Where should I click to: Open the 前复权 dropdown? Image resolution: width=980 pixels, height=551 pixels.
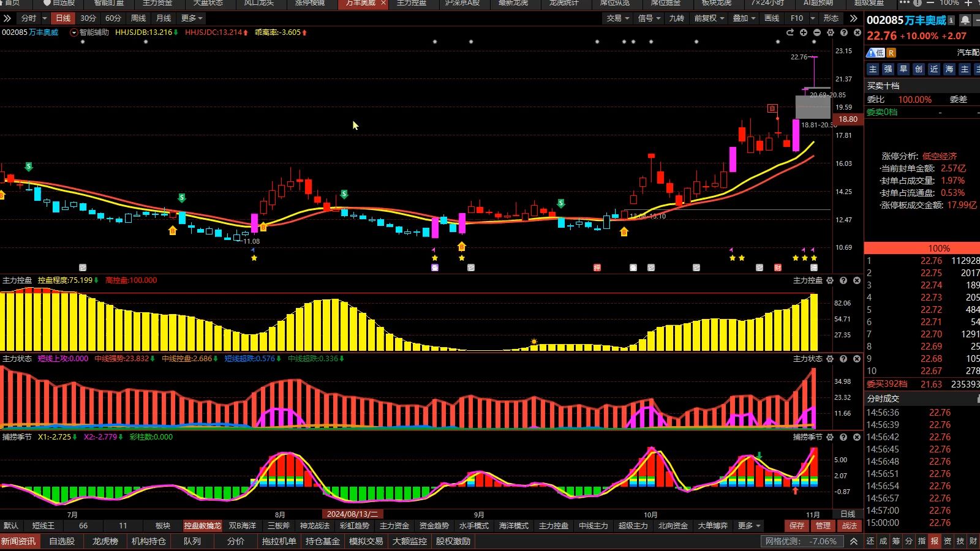pos(709,18)
